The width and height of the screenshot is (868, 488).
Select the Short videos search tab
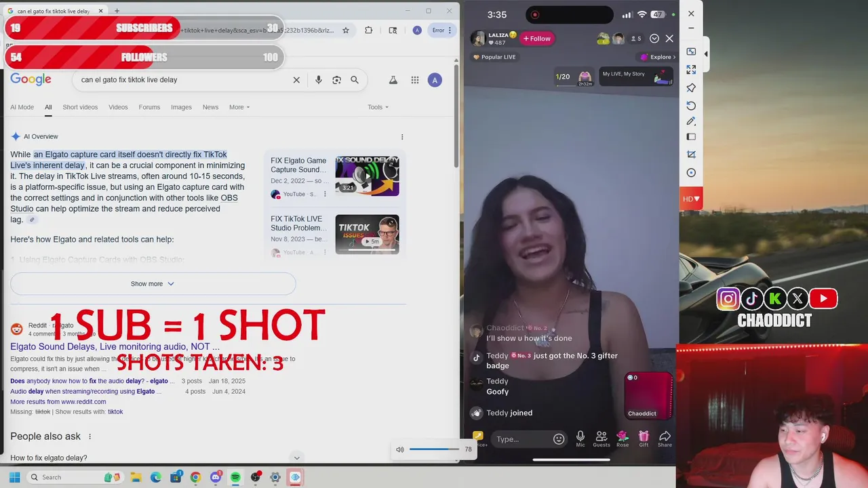[x=80, y=107]
